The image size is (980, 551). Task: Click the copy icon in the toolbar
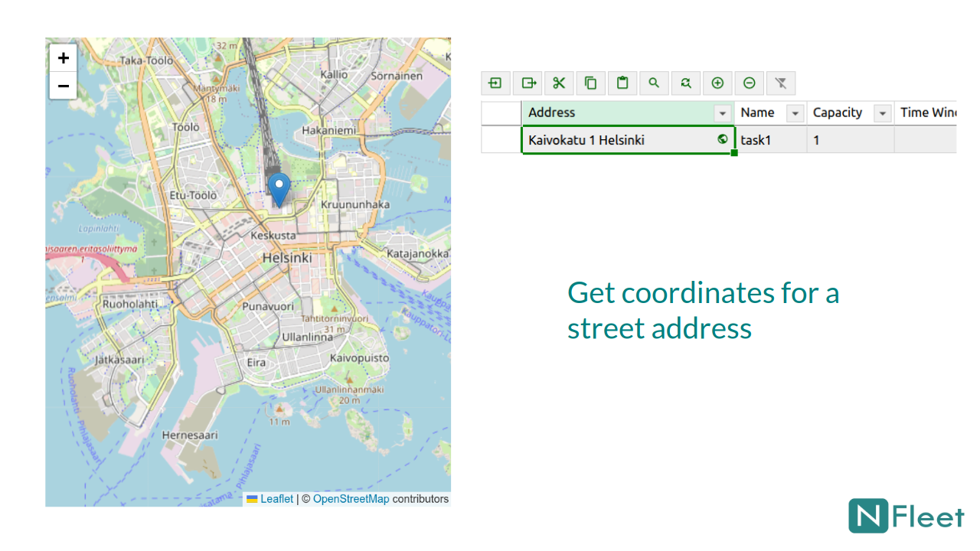591,83
